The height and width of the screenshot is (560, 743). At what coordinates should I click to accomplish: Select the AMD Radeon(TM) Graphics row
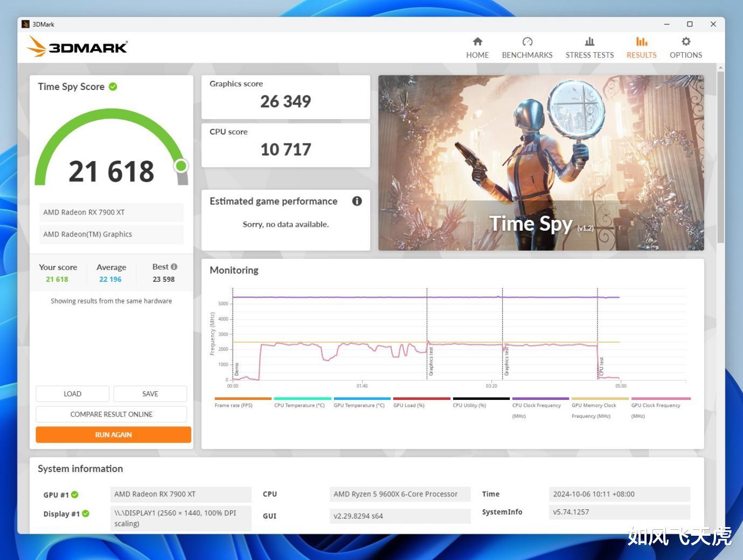pyautogui.click(x=111, y=234)
